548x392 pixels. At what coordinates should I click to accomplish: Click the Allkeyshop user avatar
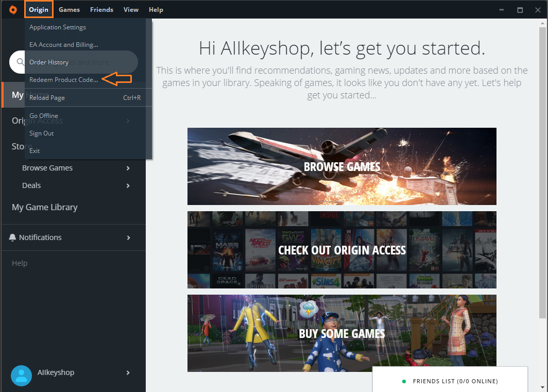[x=21, y=376]
